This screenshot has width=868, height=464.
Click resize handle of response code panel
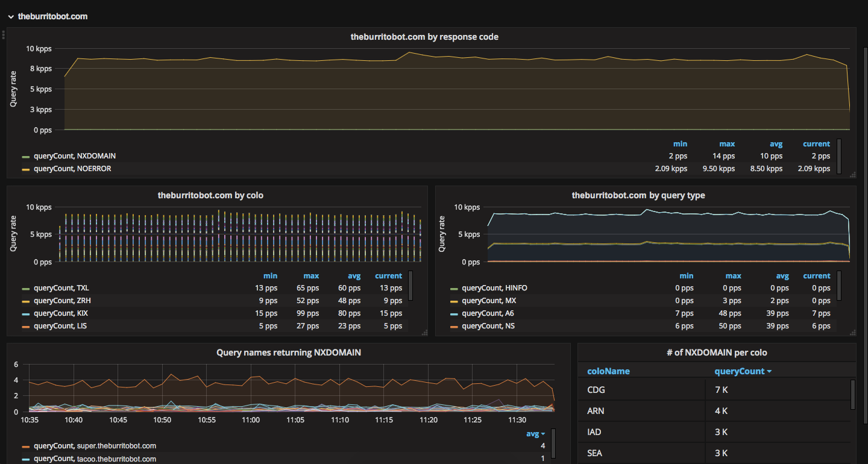pyautogui.click(x=852, y=175)
